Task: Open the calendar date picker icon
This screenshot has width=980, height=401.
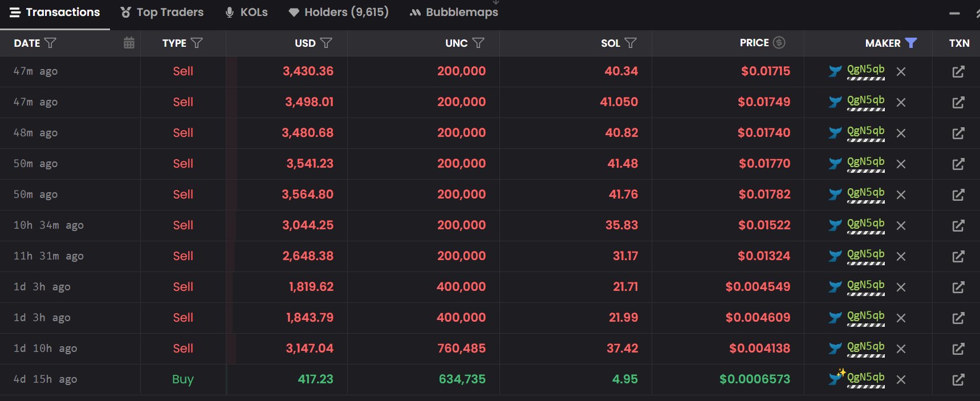Action: click(129, 43)
